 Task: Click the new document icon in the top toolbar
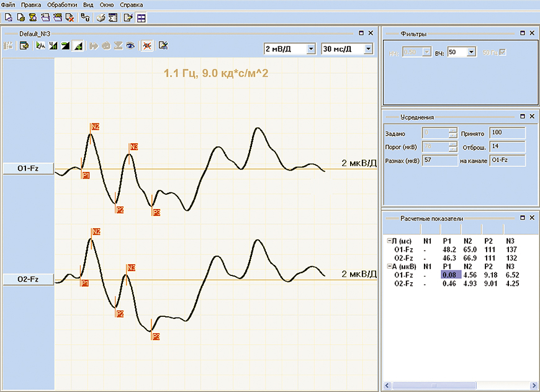click(8, 17)
